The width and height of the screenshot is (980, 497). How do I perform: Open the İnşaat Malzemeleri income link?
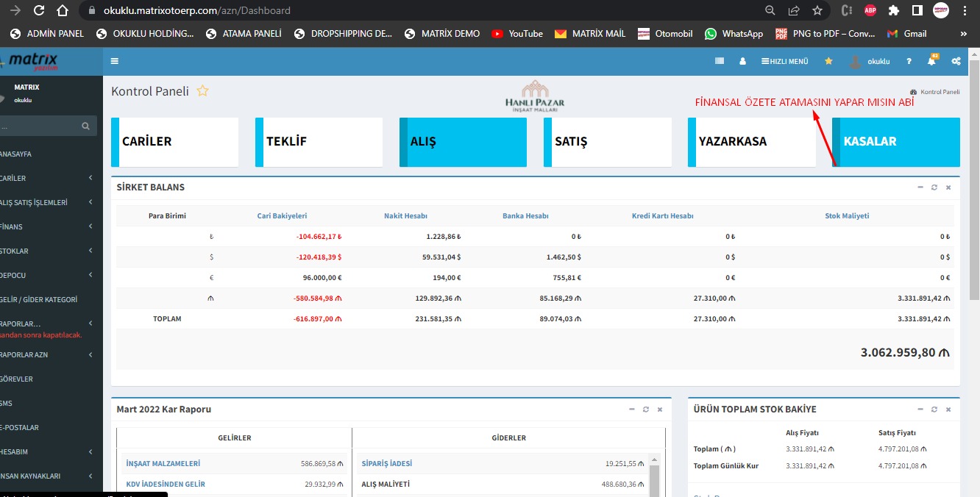coord(163,464)
